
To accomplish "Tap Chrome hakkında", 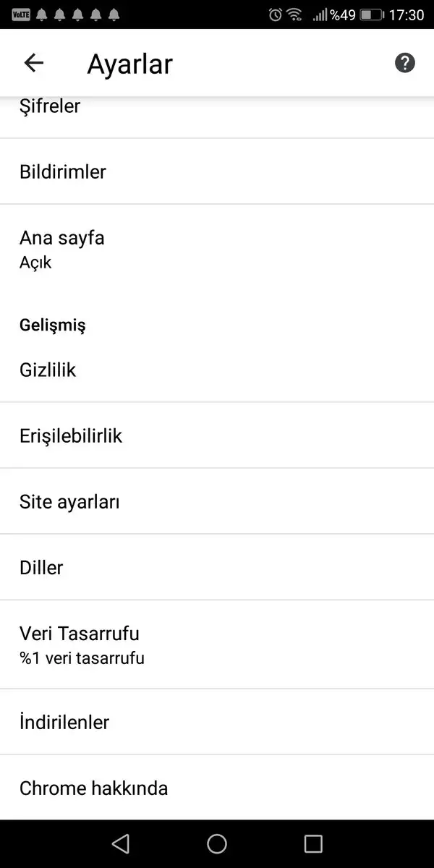I will point(93,788).
